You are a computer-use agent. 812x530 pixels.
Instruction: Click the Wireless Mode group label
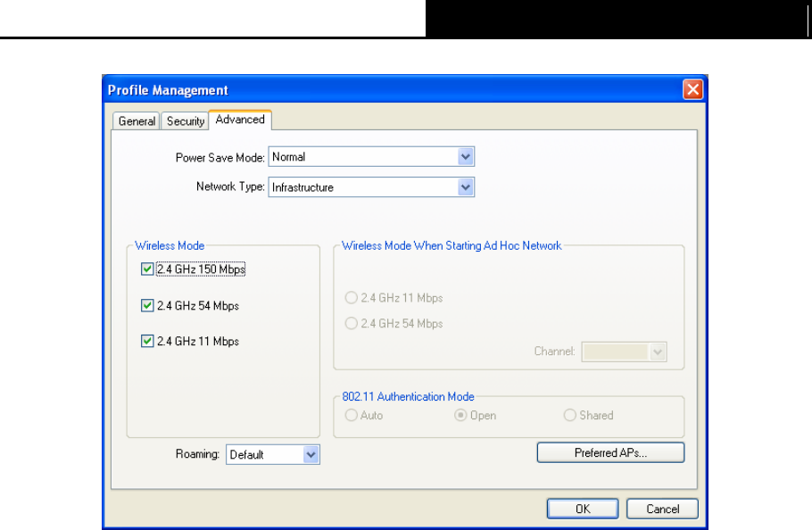pyautogui.click(x=170, y=245)
